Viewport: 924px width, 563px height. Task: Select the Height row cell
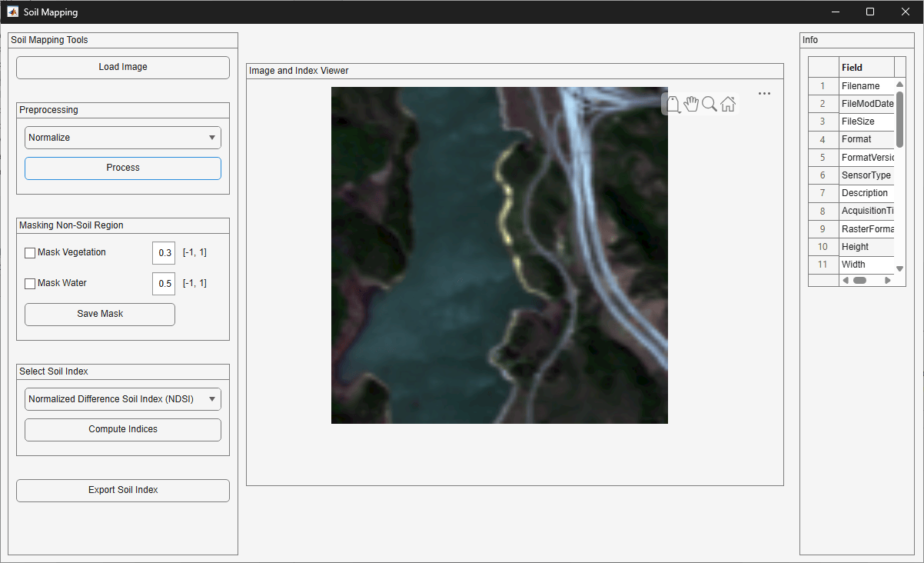coord(866,247)
